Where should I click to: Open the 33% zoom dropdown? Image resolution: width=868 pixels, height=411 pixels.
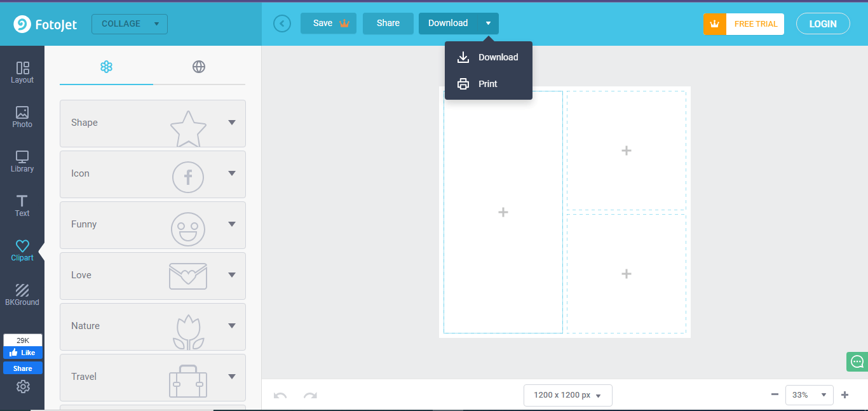pyautogui.click(x=809, y=394)
